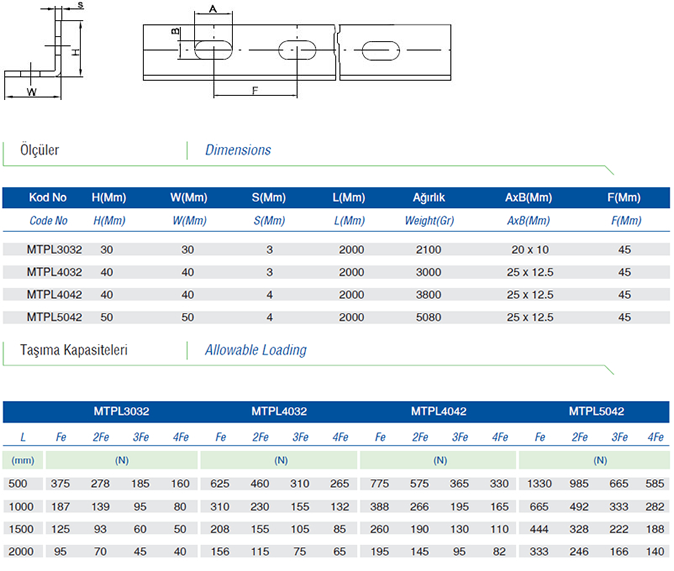
Task: Click the H height label on the profile diagram
Action: coord(75,50)
